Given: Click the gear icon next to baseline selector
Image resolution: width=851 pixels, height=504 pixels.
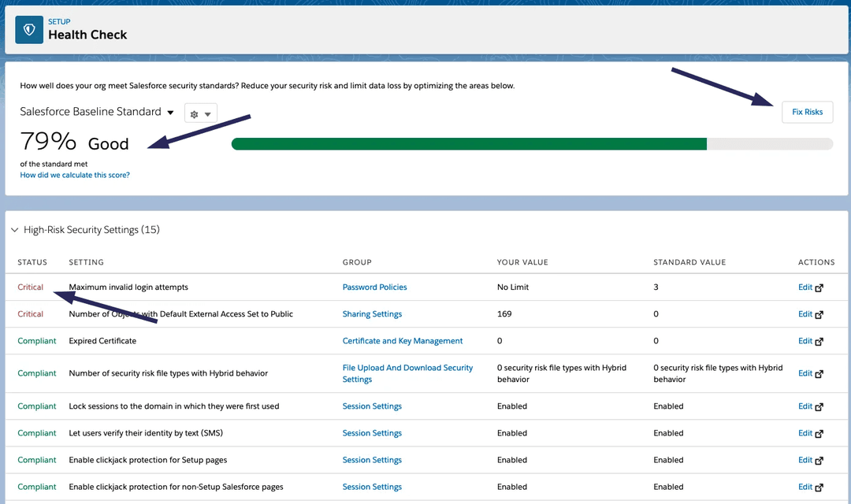Looking at the screenshot, I should click(194, 112).
